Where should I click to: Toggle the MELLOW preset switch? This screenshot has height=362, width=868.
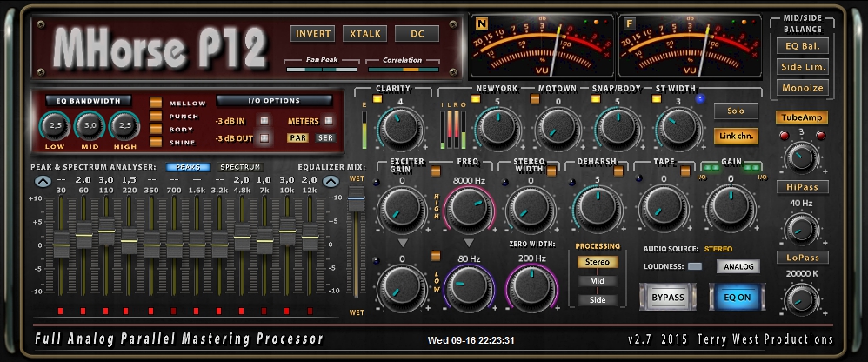tap(156, 103)
